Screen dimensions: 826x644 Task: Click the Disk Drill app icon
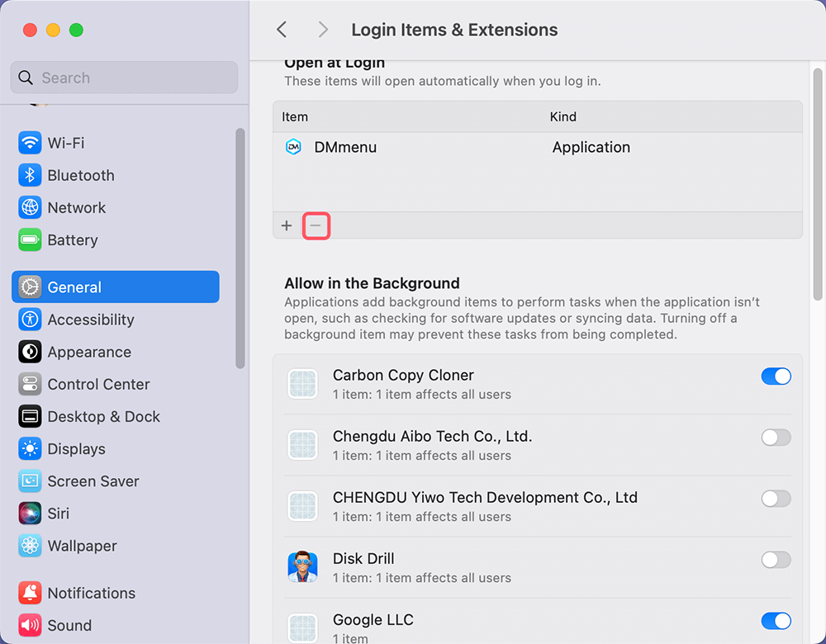pyautogui.click(x=302, y=567)
